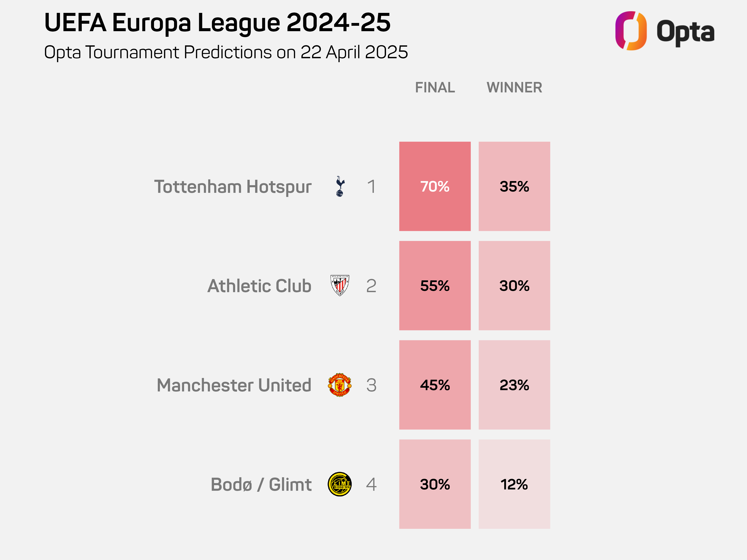Click the Bodø/Glimt club badge
The height and width of the screenshot is (560, 747).
tap(340, 484)
